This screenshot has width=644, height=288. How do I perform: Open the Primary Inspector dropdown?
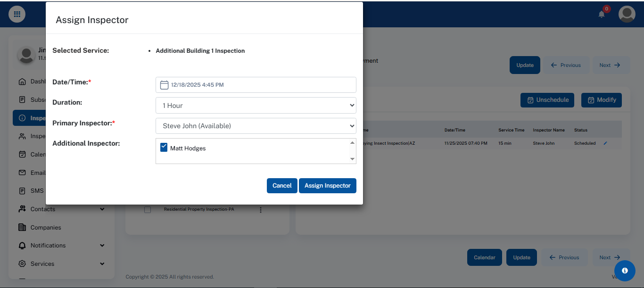(256, 126)
